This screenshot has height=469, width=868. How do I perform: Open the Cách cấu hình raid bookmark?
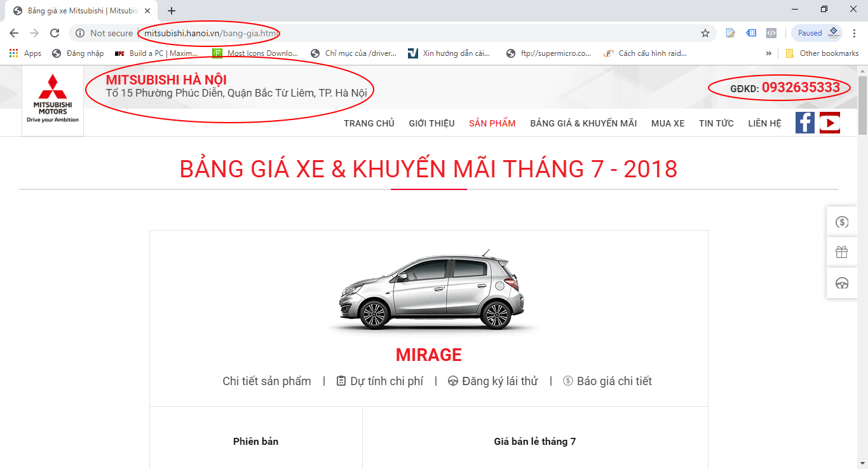[646, 53]
